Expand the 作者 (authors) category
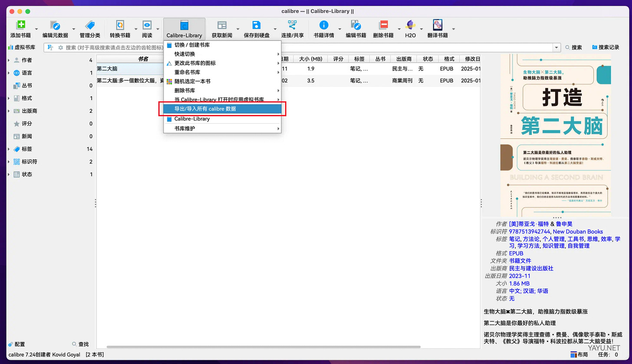Screen dimensions: 632x364 tap(9, 60)
